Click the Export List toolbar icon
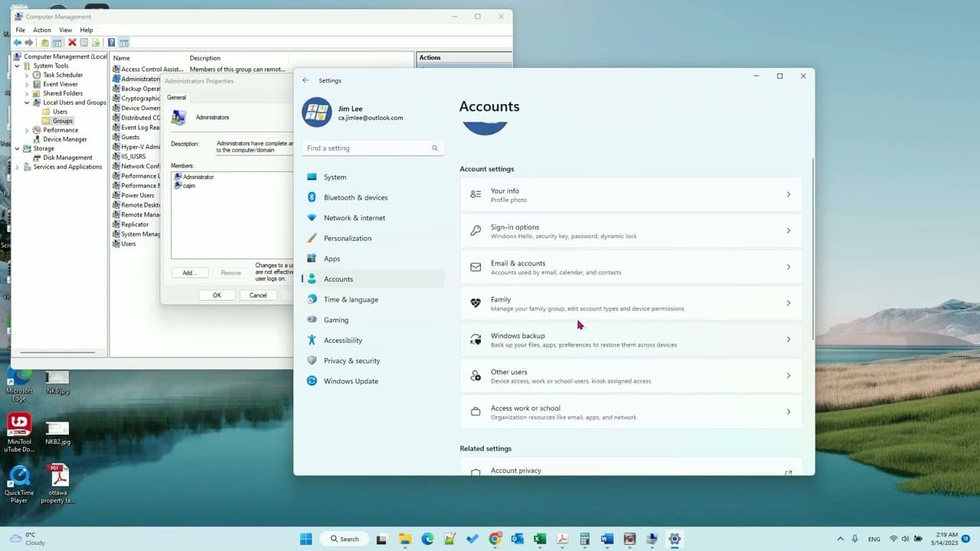The width and height of the screenshot is (980, 551). point(96,43)
